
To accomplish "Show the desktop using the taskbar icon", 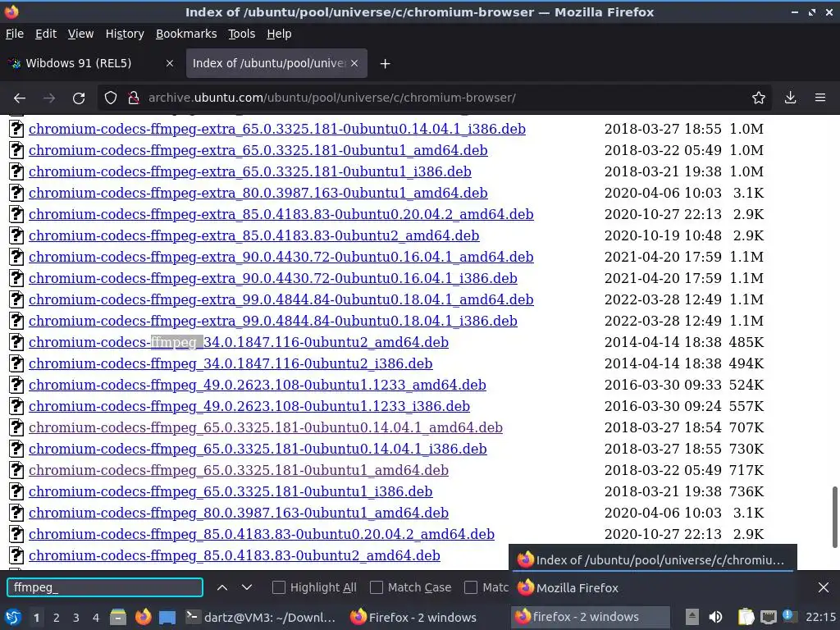I will pos(167,618).
